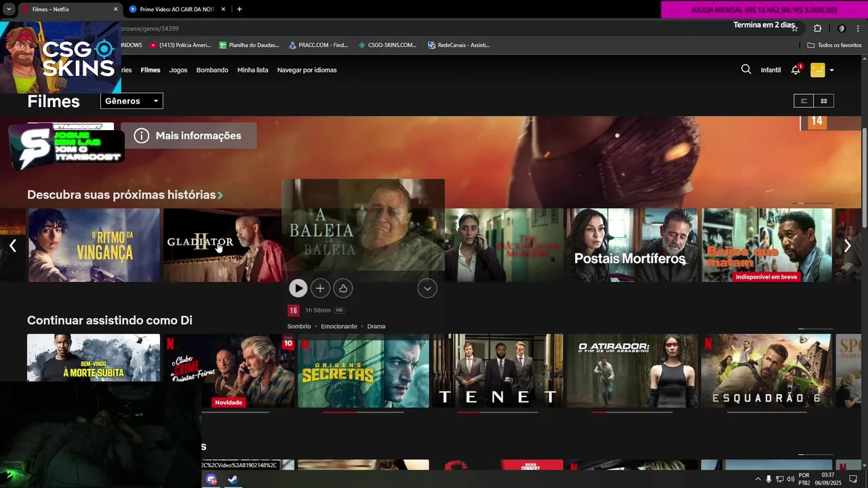This screenshot has width=868, height=488.
Task: Click info icon in Mais informações
Action: point(141,136)
